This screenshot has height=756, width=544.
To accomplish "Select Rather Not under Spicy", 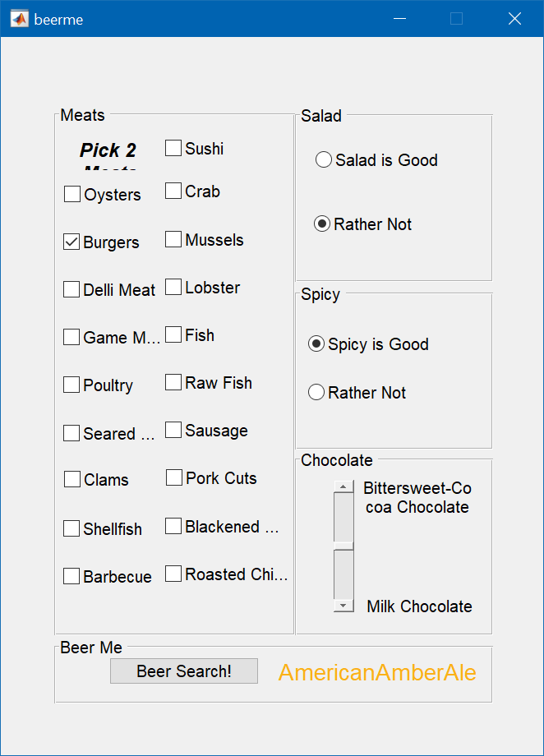I will point(316,393).
